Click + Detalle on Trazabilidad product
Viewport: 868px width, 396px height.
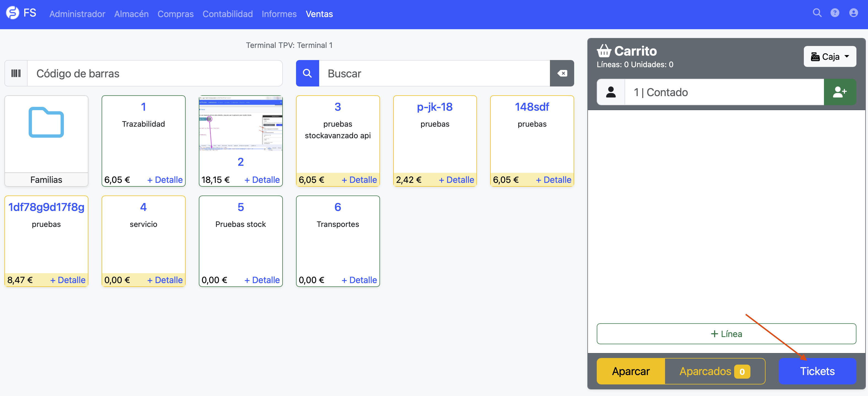coord(165,180)
